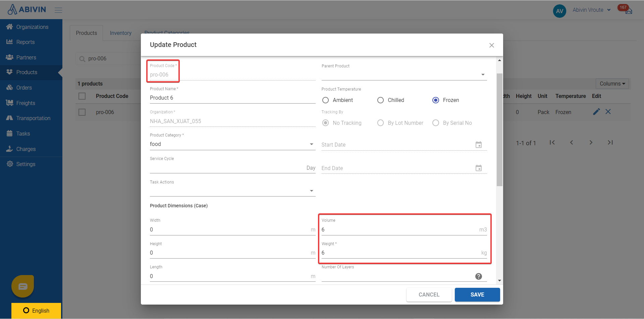Edit the pro-006 row with pencil icon
Screen dimensions: 644x319
pos(596,112)
